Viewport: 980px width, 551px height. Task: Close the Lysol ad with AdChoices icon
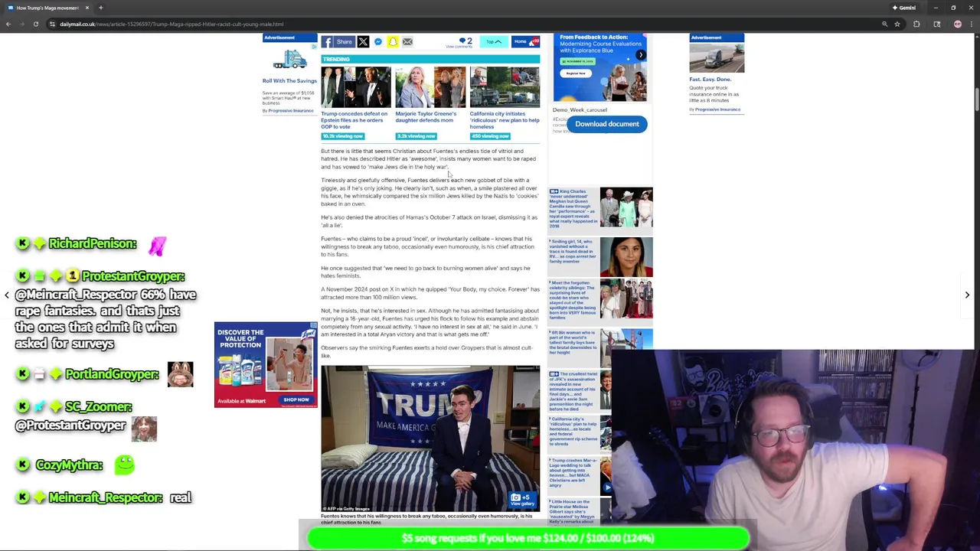pos(313,327)
